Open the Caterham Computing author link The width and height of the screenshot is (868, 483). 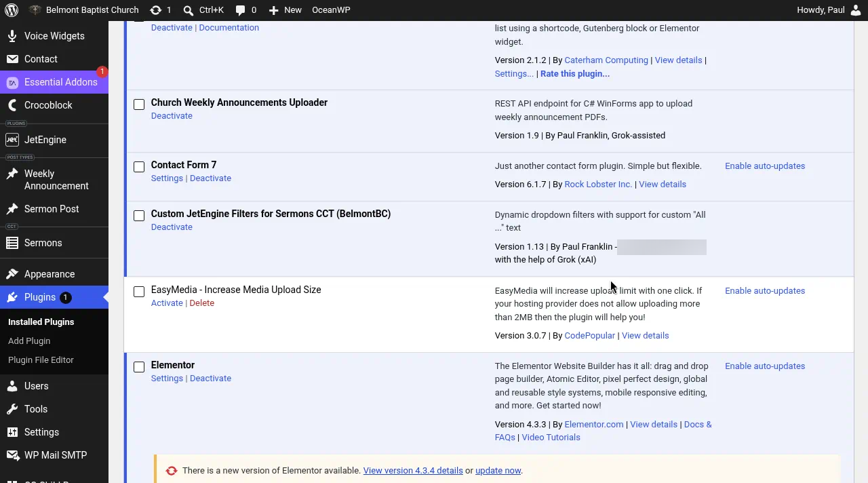pyautogui.click(x=606, y=60)
